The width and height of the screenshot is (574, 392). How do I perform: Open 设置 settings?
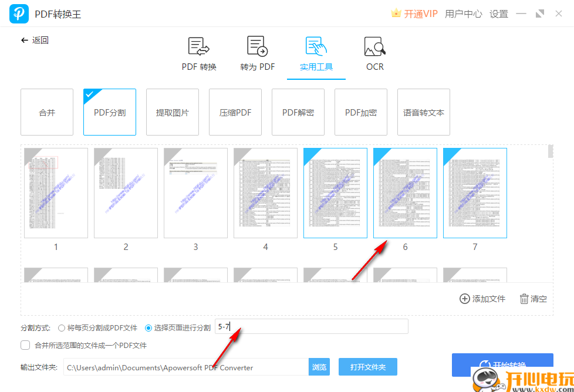pos(498,13)
